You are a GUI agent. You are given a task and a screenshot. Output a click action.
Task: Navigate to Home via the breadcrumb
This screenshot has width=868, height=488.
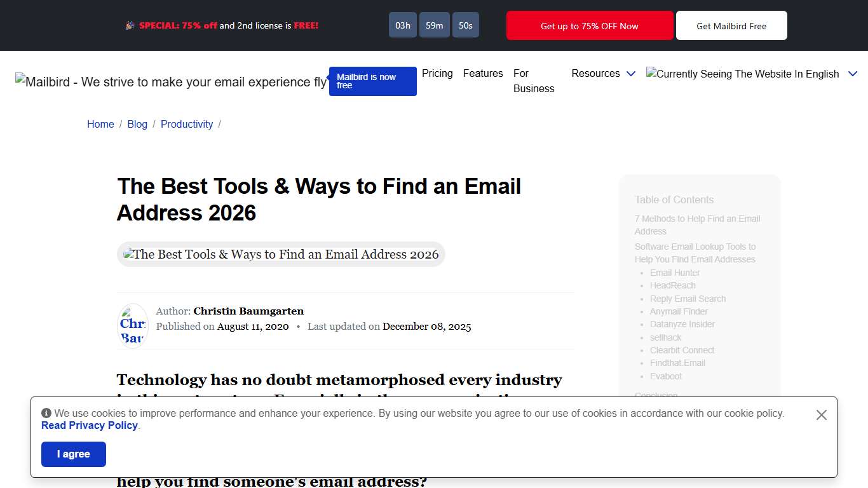(x=100, y=124)
